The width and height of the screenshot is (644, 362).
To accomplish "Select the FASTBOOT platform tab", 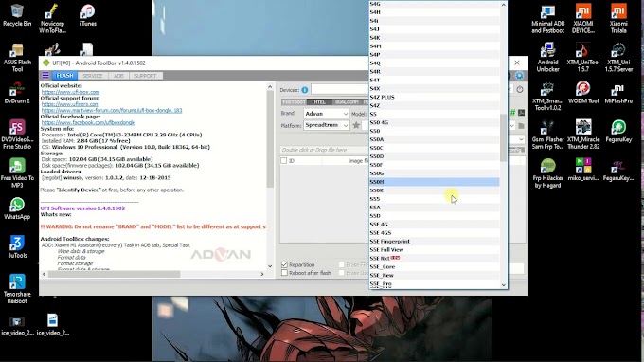I will point(295,102).
